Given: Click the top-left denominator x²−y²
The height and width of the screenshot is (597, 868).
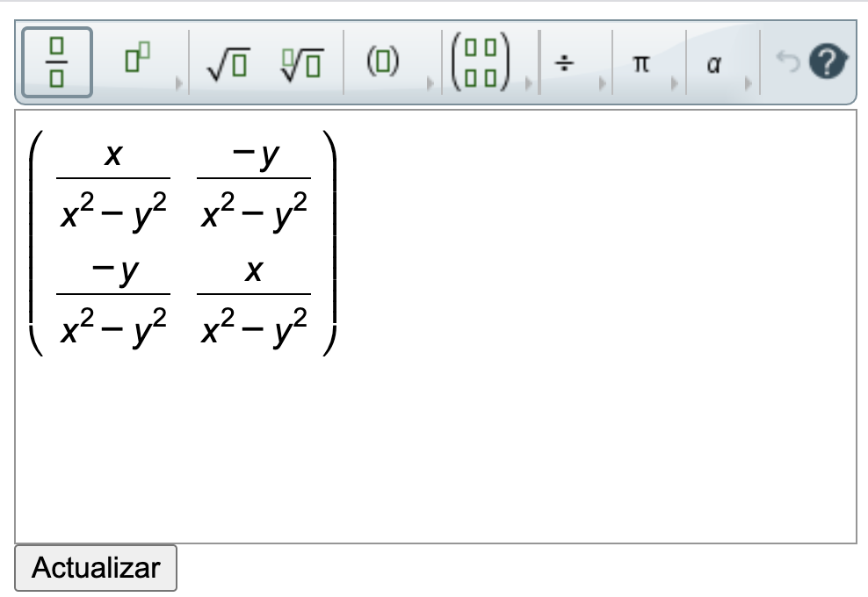Looking at the screenshot, I should tap(112, 212).
